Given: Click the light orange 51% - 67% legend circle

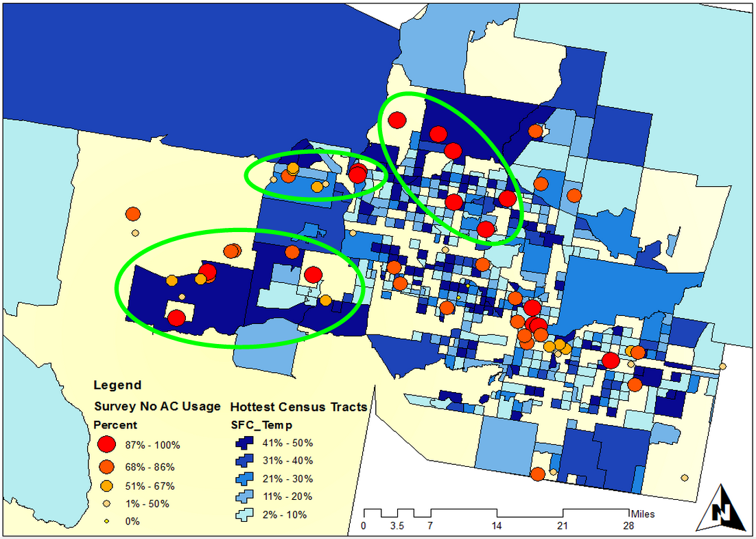Looking at the screenshot, I should (x=106, y=485).
